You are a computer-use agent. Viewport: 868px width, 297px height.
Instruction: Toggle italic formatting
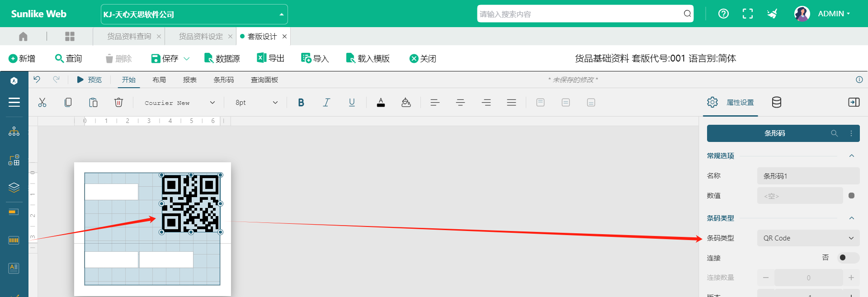(326, 103)
